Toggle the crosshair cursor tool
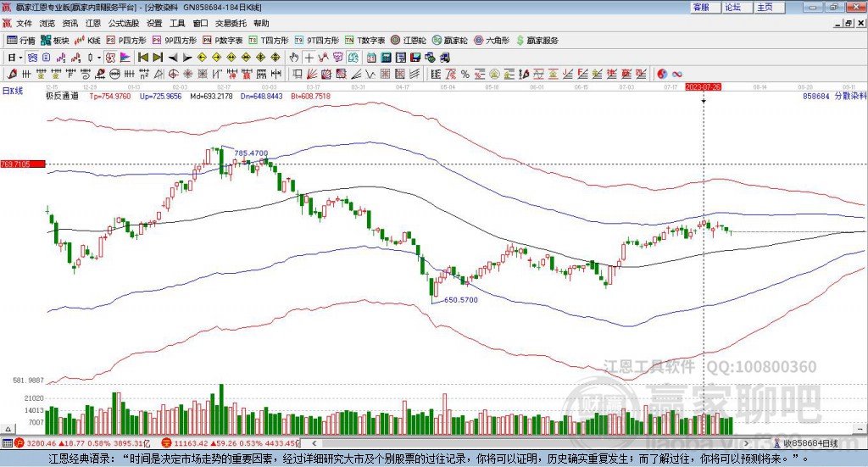The image size is (868, 467). click(309, 58)
